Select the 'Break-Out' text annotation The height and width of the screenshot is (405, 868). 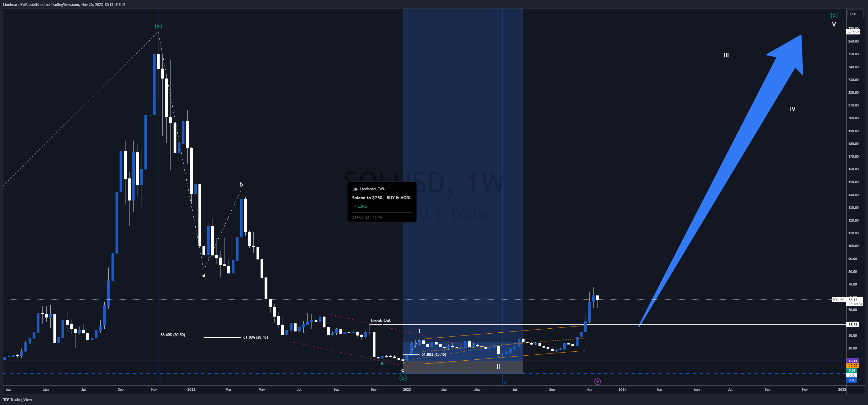pyautogui.click(x=381, y=321)
